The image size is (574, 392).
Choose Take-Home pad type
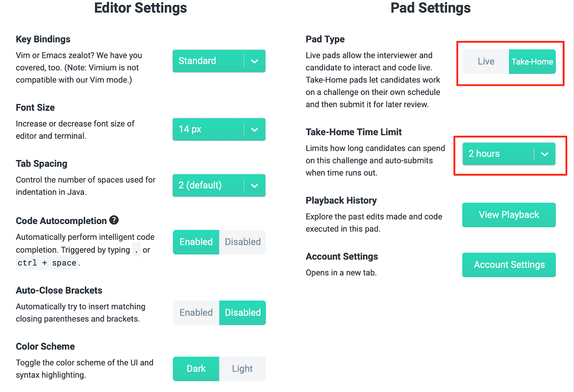pos(532,62)
